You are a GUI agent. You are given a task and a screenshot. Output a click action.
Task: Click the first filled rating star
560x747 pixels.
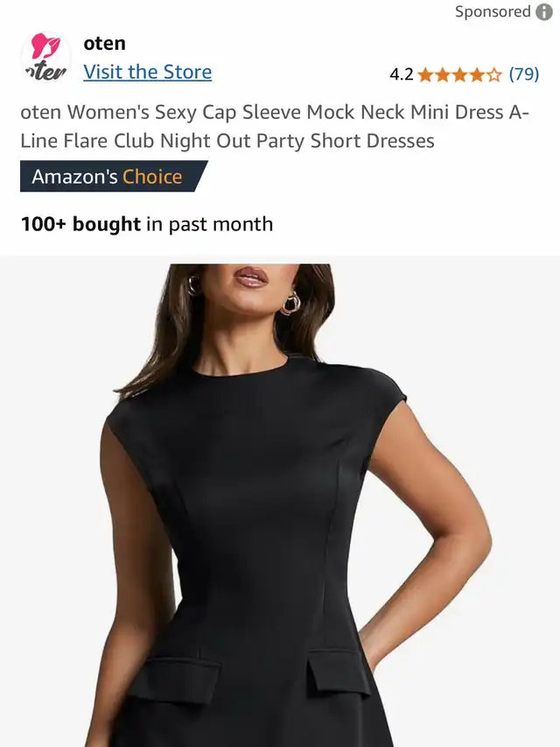[x=425, y=74]
